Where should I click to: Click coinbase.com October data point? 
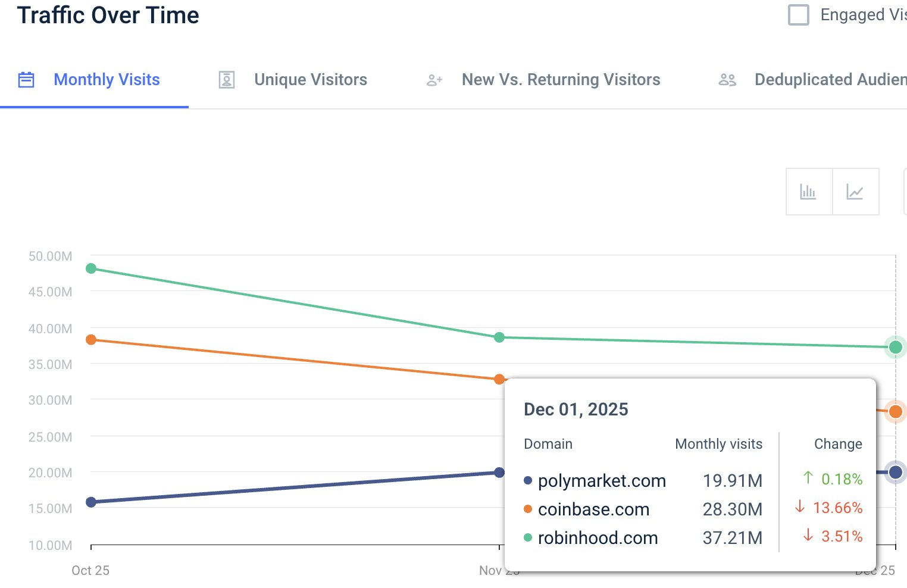pos(91,340)
